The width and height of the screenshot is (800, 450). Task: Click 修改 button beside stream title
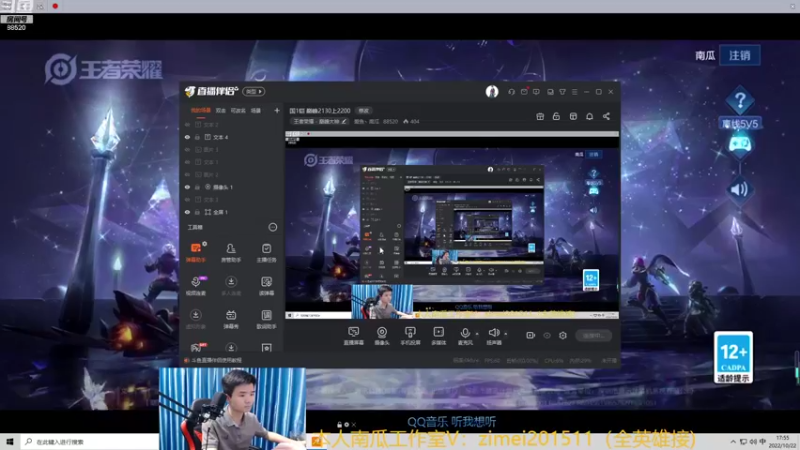(x=363, y=111)
